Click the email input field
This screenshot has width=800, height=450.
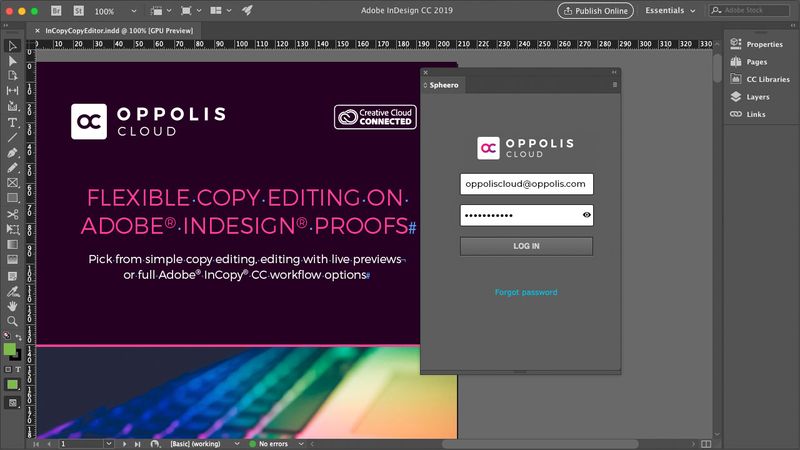527,184
